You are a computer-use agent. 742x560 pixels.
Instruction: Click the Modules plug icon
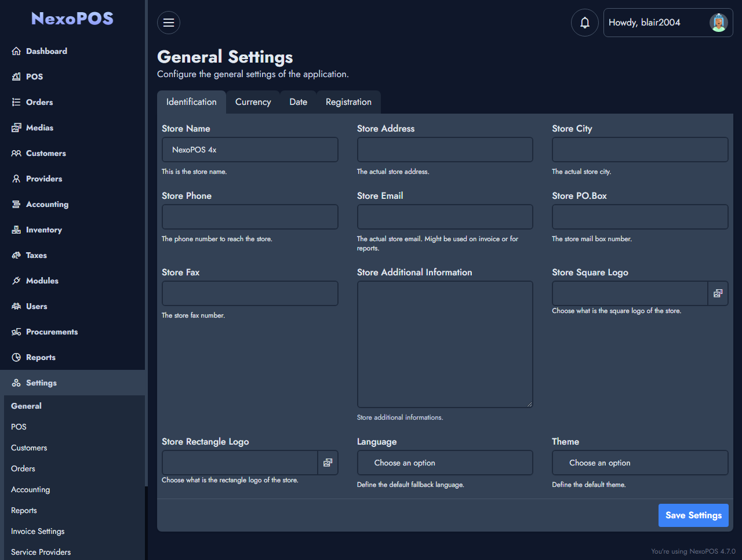pyautogui.click(x=16, y=281)
